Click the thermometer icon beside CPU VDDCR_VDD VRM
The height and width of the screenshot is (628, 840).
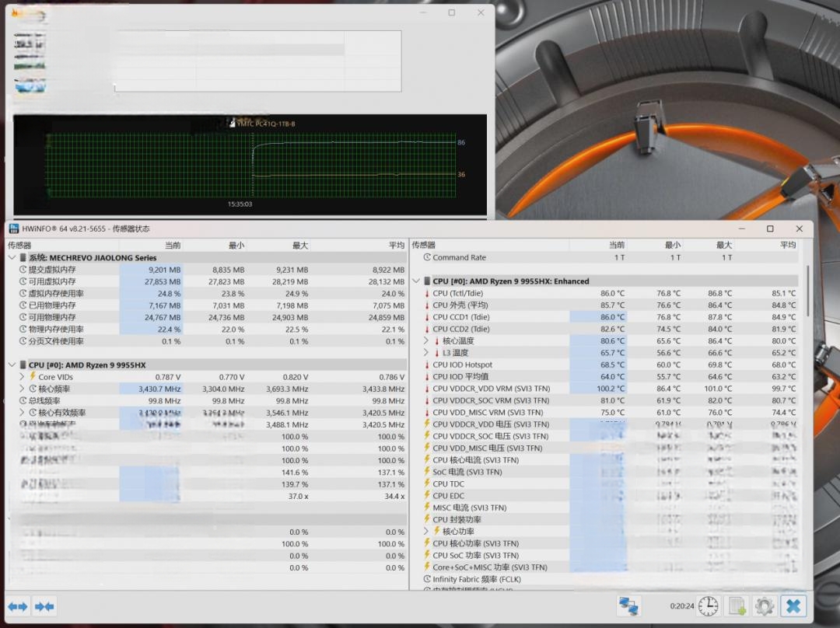427,389
